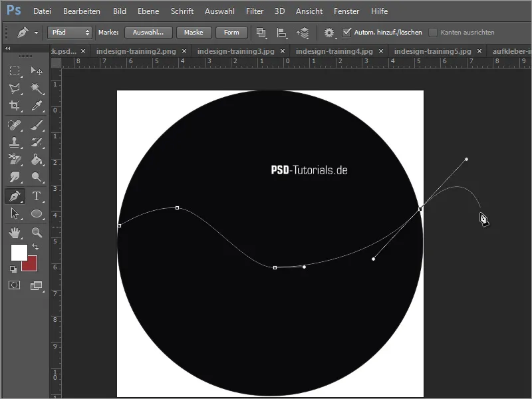Toggle Autom. hinzuf./löschen checkbox
Viewport: 532px width, 399px height.
[x=346, y=32]
